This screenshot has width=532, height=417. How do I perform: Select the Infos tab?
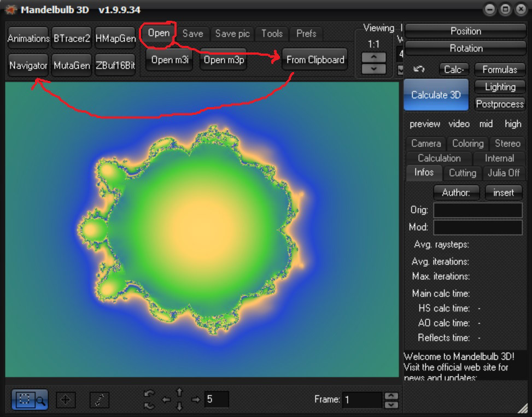pos(424,173)
